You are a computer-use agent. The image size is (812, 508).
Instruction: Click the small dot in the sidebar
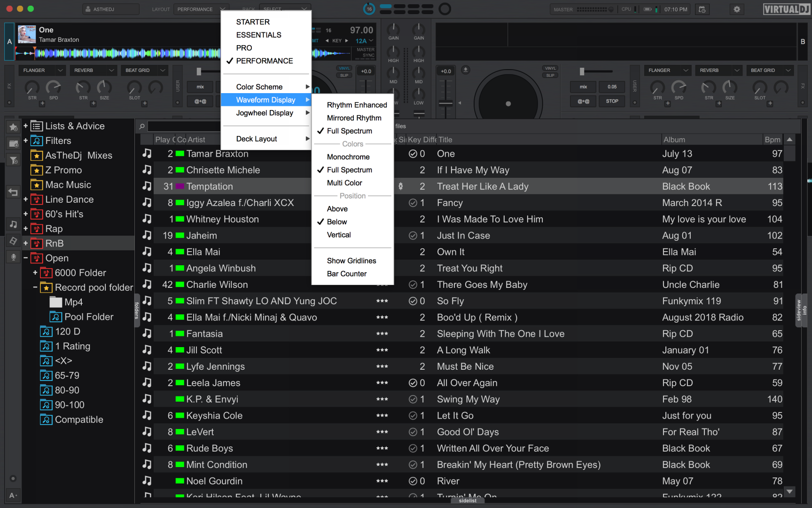coord(13,478)
